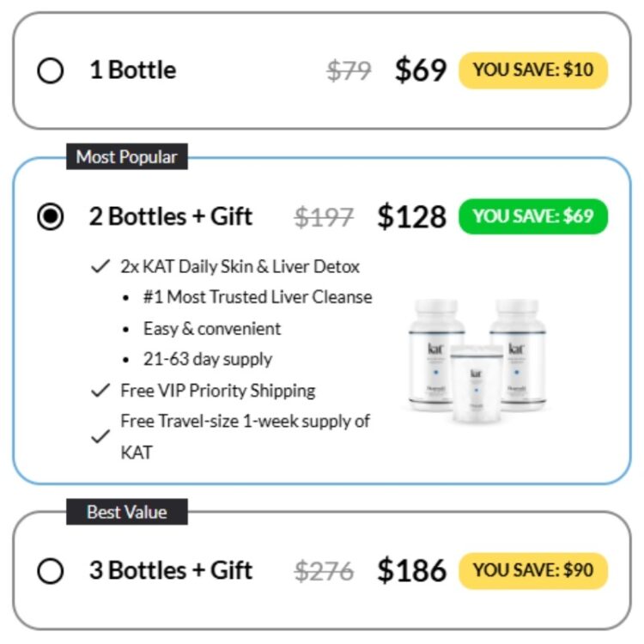
Task: Click checkmark beside 2x KAT Daily Skin & Liver Detox
Action: point(100,266)
